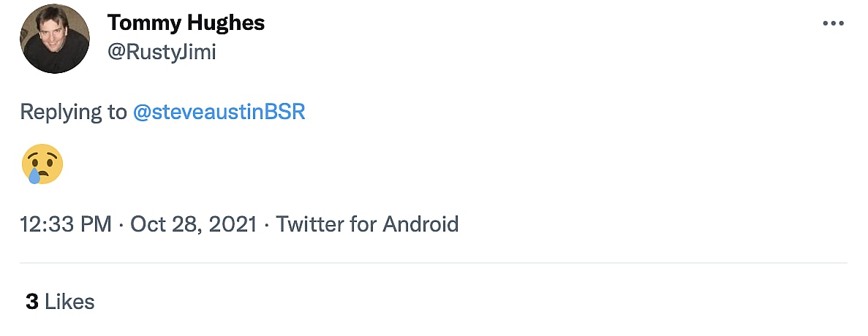Open the @RustyJimi handle
Image resolution: width=868 pixels, height=336 pixels.
162,53
